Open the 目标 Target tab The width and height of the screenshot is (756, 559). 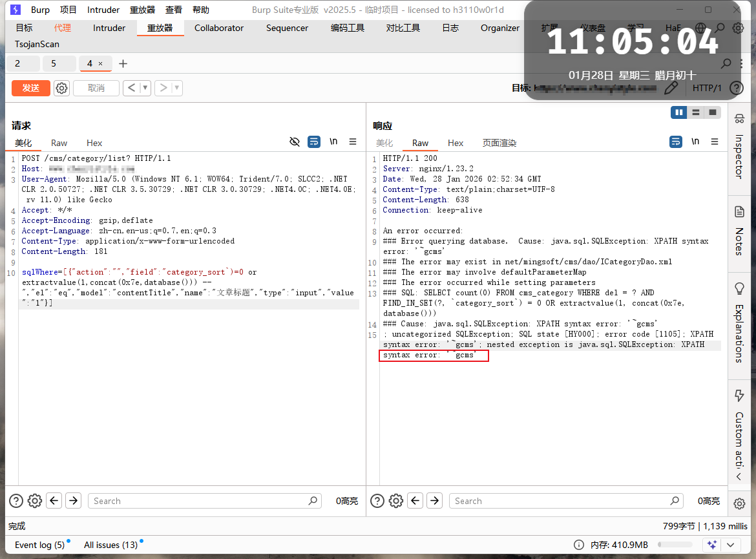(24, 28)
